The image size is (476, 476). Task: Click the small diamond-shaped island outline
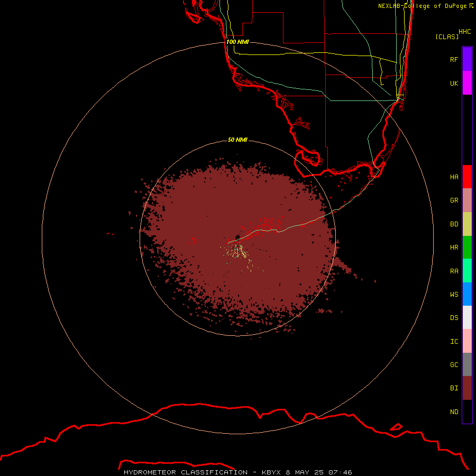click(x=396, y=427)
